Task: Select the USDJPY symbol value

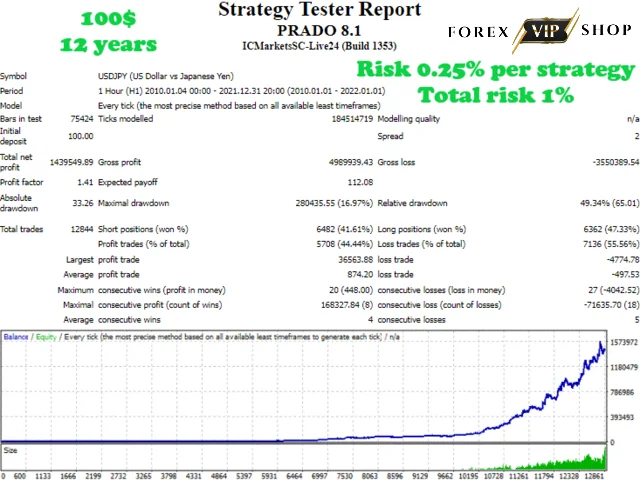Action: pos(166,76)
